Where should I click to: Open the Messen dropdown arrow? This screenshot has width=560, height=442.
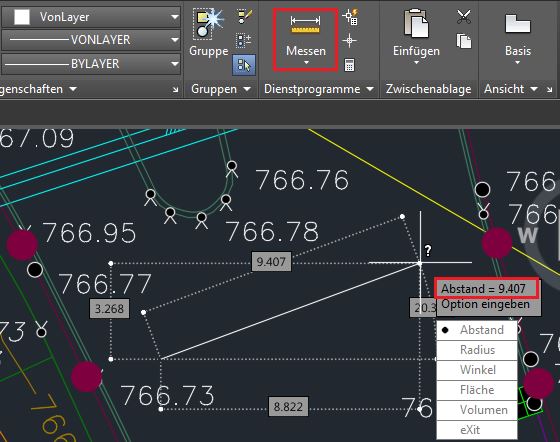tap(306, 63)
